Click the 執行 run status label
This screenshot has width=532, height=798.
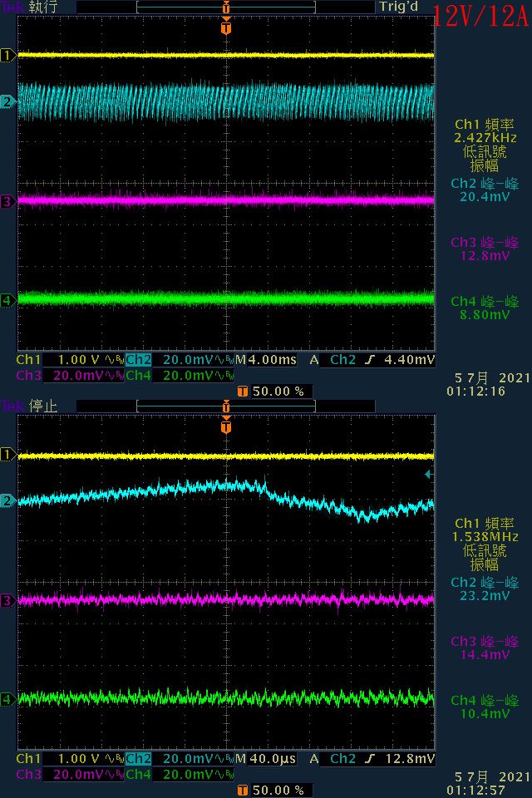coord(42,7)
